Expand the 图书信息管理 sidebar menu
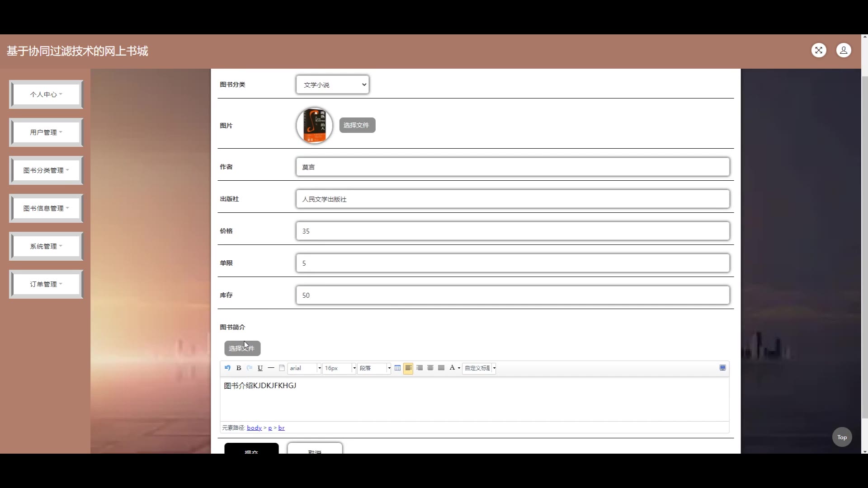 [46, 208]
